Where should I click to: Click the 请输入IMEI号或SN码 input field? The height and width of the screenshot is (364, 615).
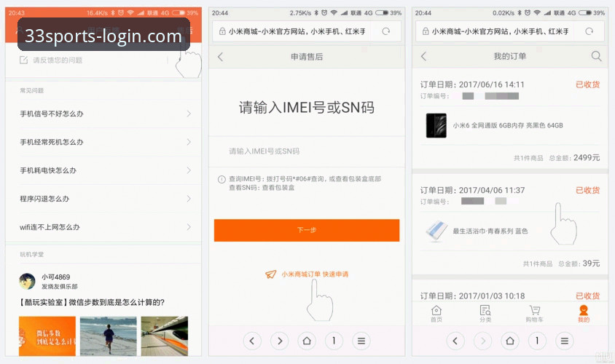307,151
